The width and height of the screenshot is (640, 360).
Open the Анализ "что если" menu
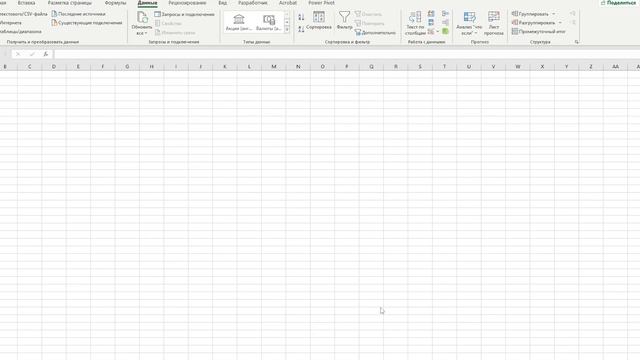click(x=469, y=23)
